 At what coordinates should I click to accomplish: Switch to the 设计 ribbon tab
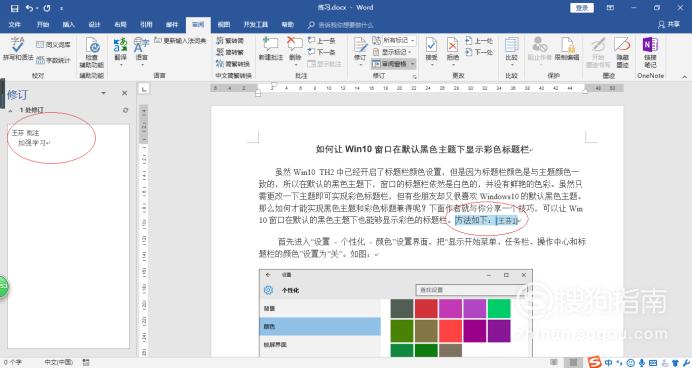94,25
